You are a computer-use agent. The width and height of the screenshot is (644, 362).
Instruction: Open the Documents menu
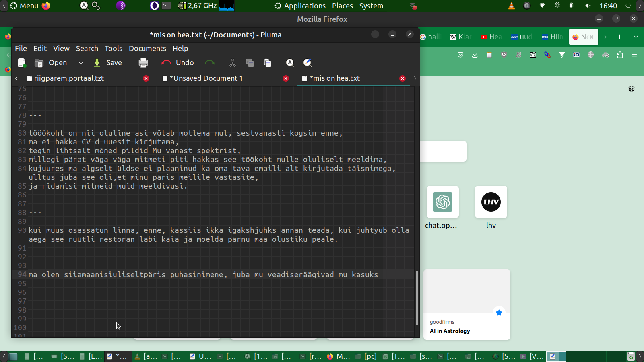click(x=147, y=48)
